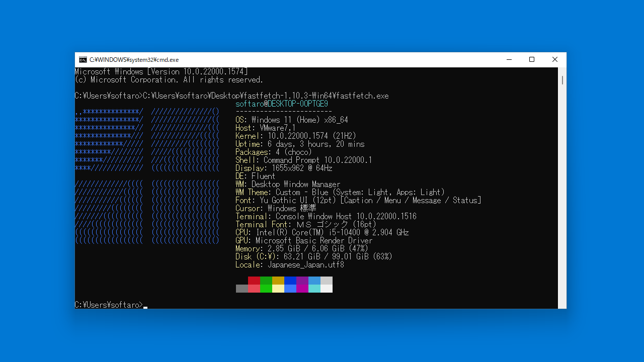The image size is (644, 362).
Task: Maximize the cmd.exe window
Action: pos(532,60)
